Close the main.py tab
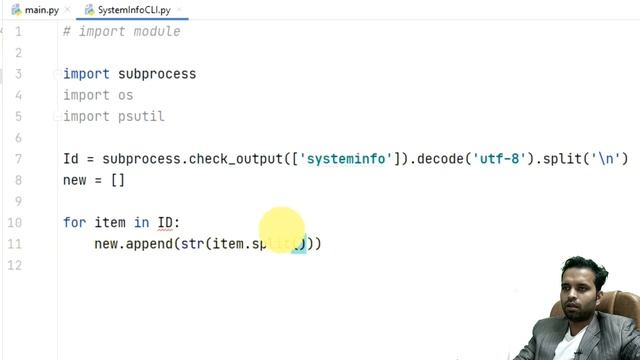 67,10
